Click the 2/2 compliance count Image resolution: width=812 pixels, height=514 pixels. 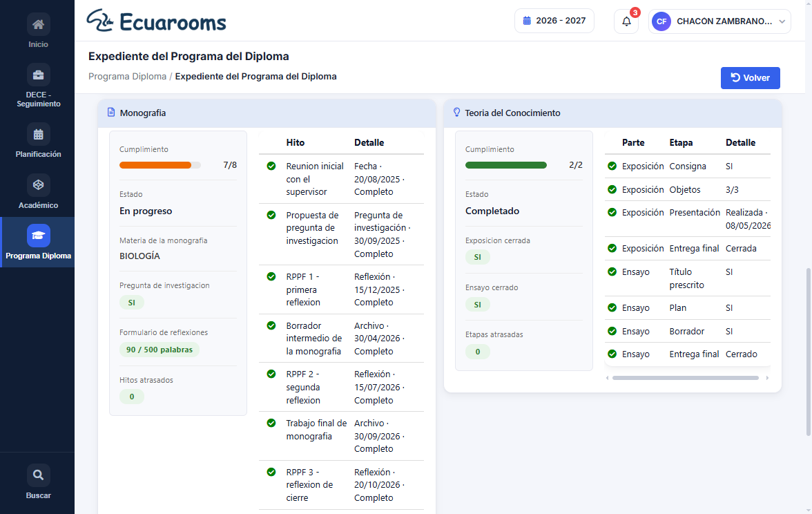[576, 165]
